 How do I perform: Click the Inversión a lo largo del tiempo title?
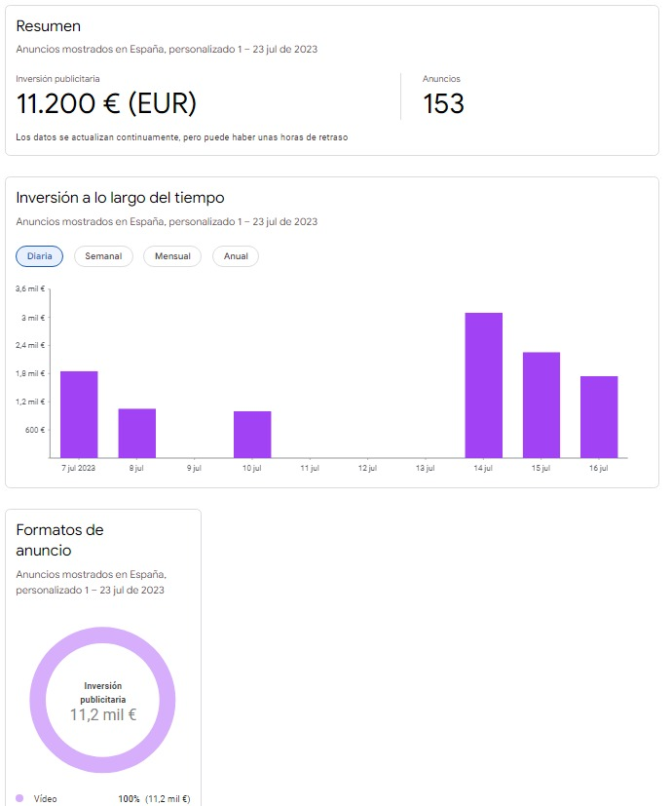pos(120,198)
